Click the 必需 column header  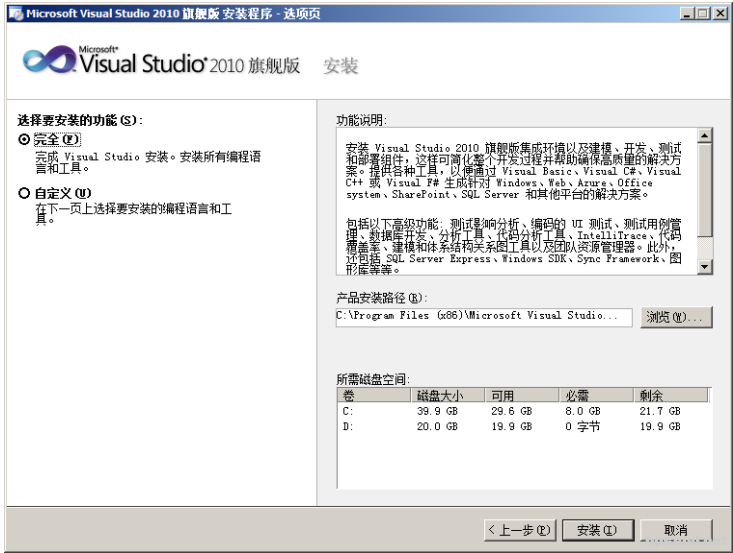pos(596,395)
